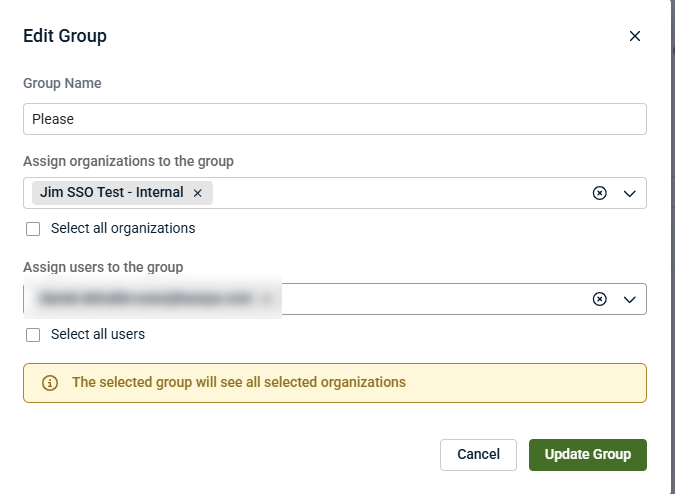Viewport: 675px width, 494px height.
Task: Click Cancel to discard changes
Action: [478, 455]
